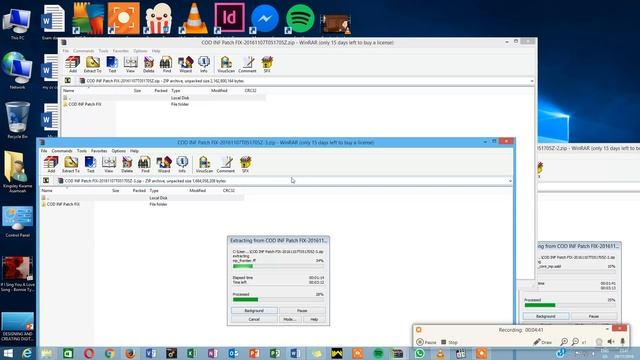Image resolution: width=640 pixels, height=360 pixels.
Task: Click Add icon in back WinRAR window
Action: [73, 64]
